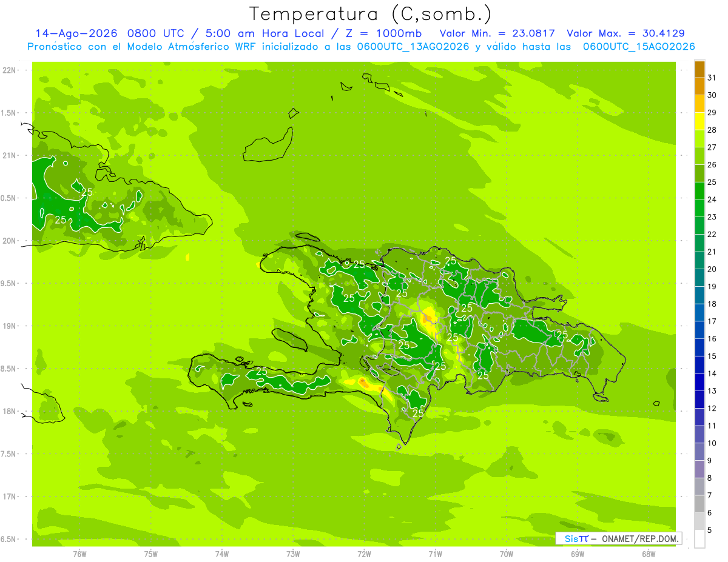Image resolution: width=728 pixels, height=562 pixels.
Task: Click the "ONAMET/REP.DOM." credit label
Action: point(639,538)
